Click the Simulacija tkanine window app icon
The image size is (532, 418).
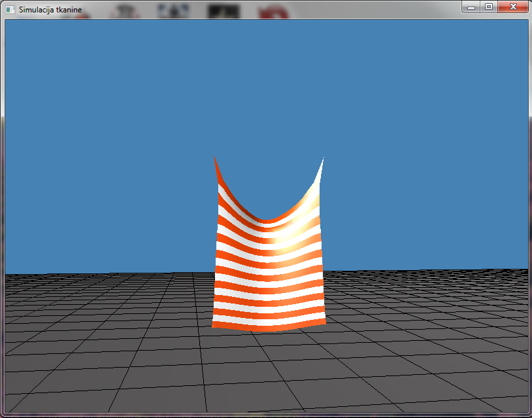pos(10,10)
